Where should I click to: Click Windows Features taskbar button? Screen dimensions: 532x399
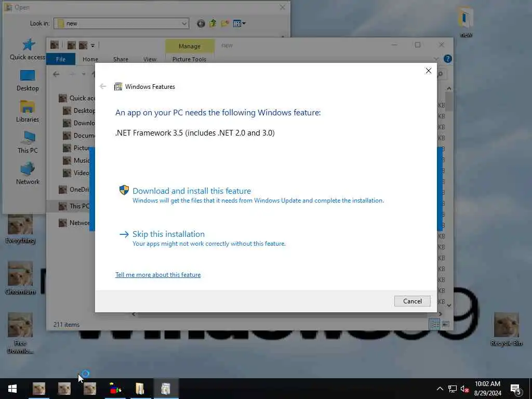coord(166,389)
